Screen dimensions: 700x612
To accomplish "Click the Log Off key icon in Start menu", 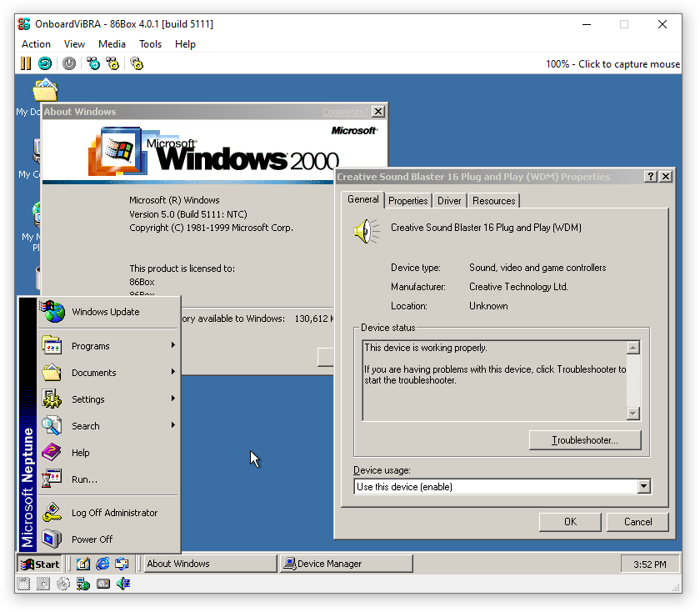I will point(52,513).
